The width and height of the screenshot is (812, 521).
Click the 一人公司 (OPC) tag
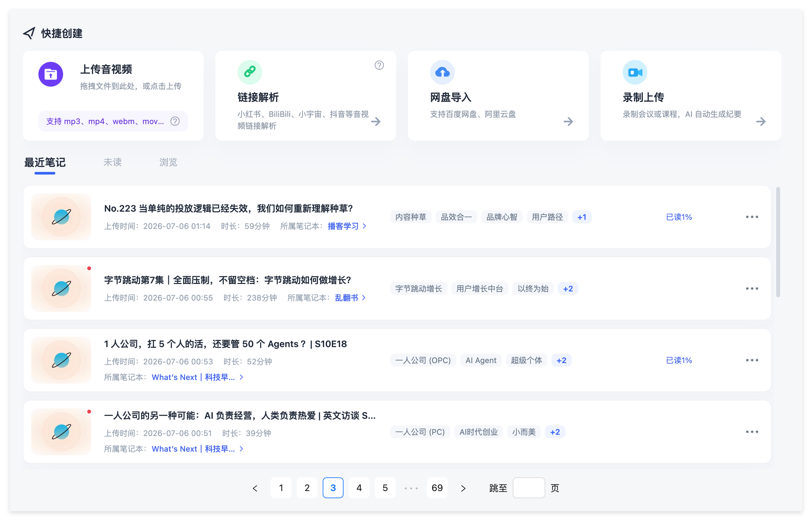423,361
